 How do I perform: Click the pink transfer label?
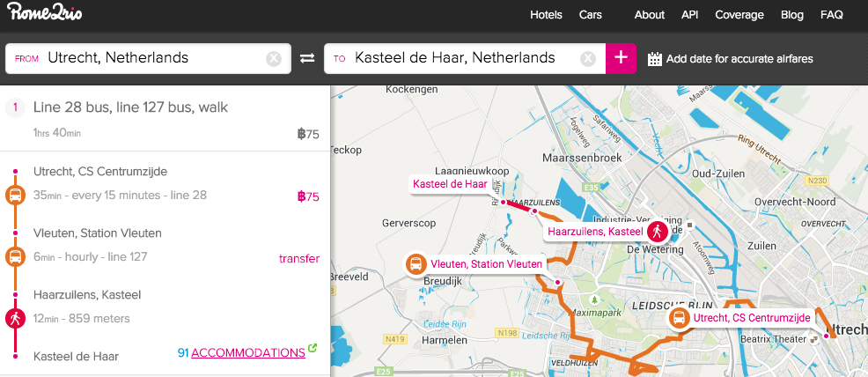point(298,258)
